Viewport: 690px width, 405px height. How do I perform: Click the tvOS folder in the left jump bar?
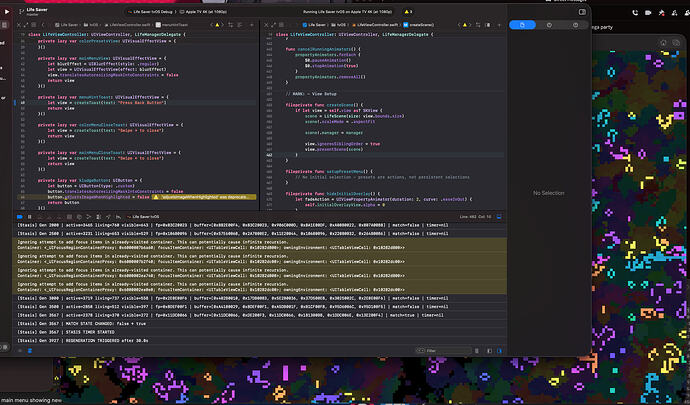click(x=92, y=25)
